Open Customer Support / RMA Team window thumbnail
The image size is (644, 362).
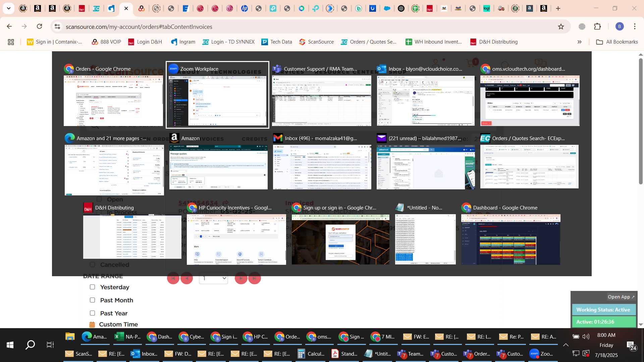(321, 95)
